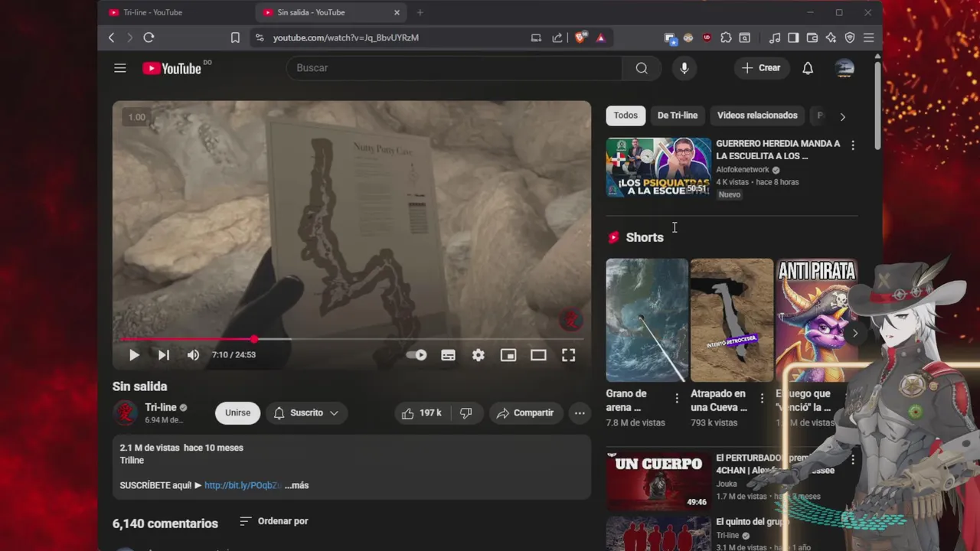Toggle the browser sidebar panel icon
This screenshot has width=980, height=551.
793,37
